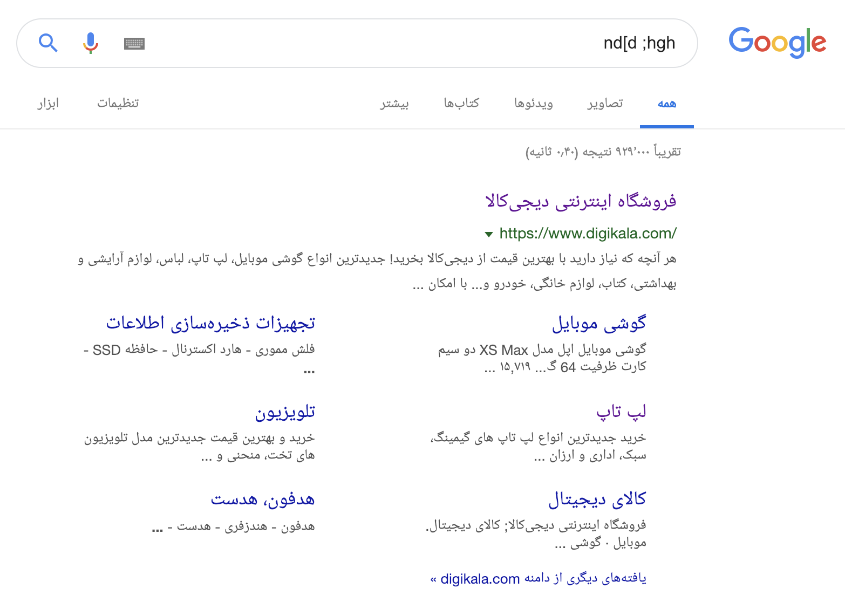Expand the green dropdown arrow beside digikala URL
This screenshot has height=616, width=845.
pyautogui.click(x=489, y=234)
